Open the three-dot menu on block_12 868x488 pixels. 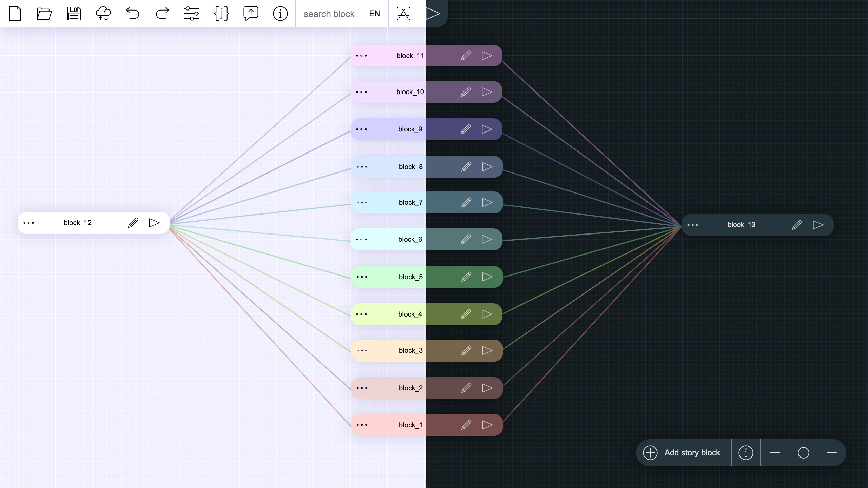[x=28, y=223]
